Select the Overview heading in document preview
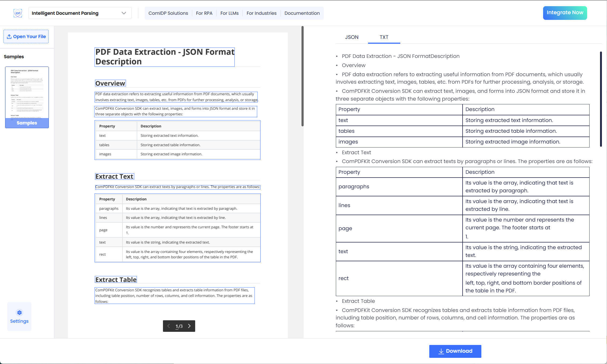Viewport: 607px width, 364px height. pyautogui.click(x=110, y=83)
